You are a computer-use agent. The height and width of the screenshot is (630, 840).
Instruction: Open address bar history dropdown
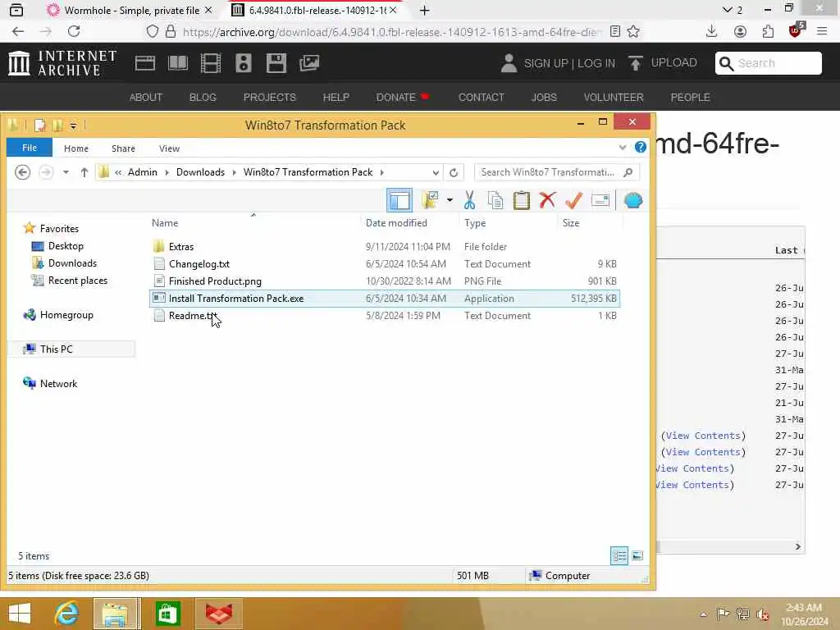[436, 172]
